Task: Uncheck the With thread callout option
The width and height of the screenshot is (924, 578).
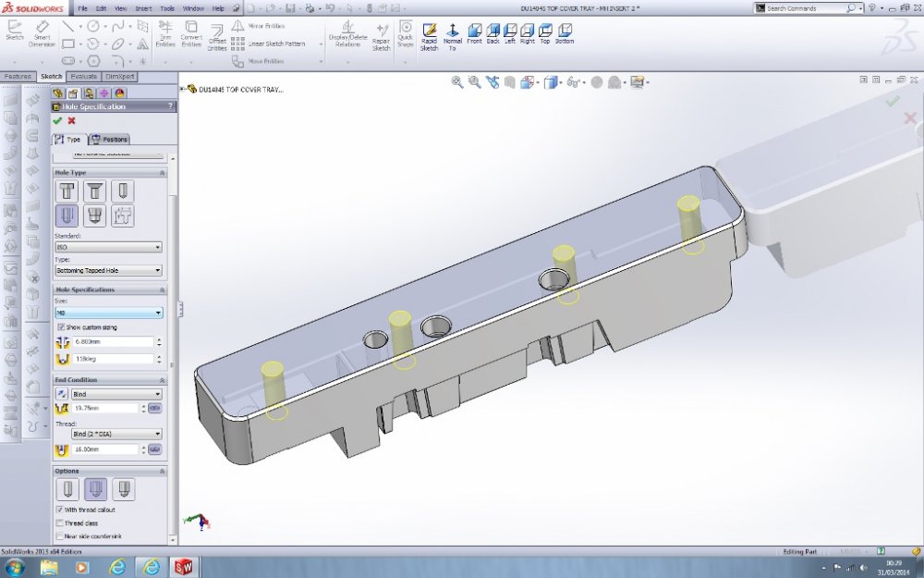Action: coord(61,510)
